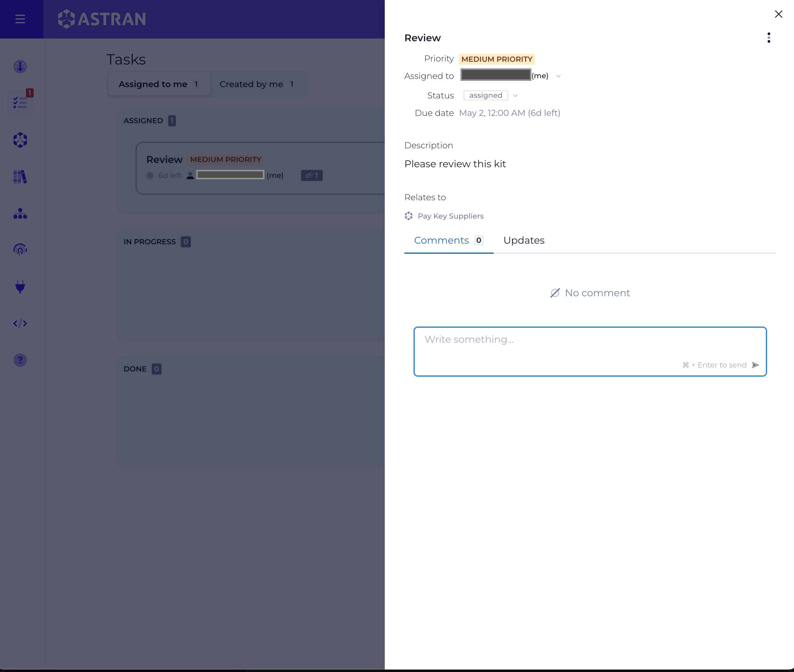Open the help question mark icon
The height and width of the screenshot is (672, 794).
tap(20, 360)
